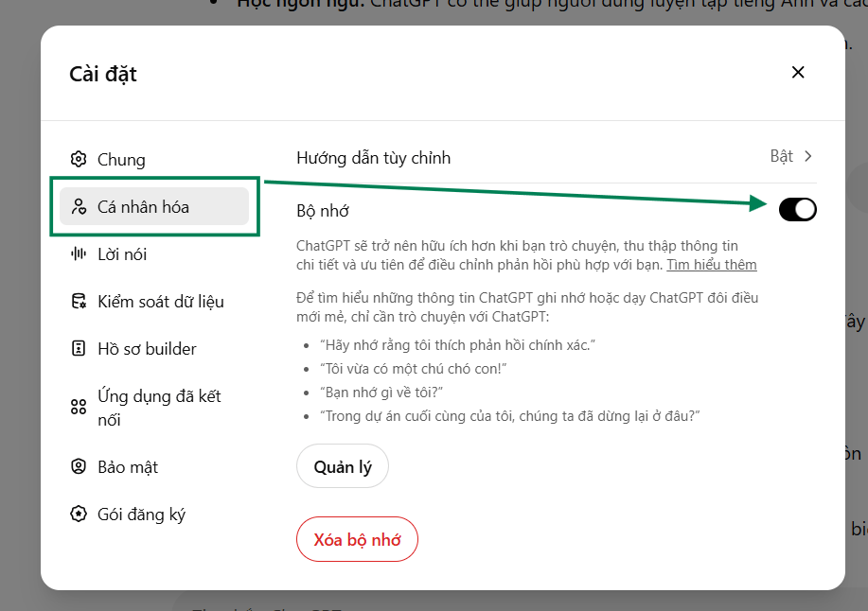Screen dimensions: 868x611
Task: Click "Trong dự án cuối cùng của tôi" example
Action: (510, 416)
